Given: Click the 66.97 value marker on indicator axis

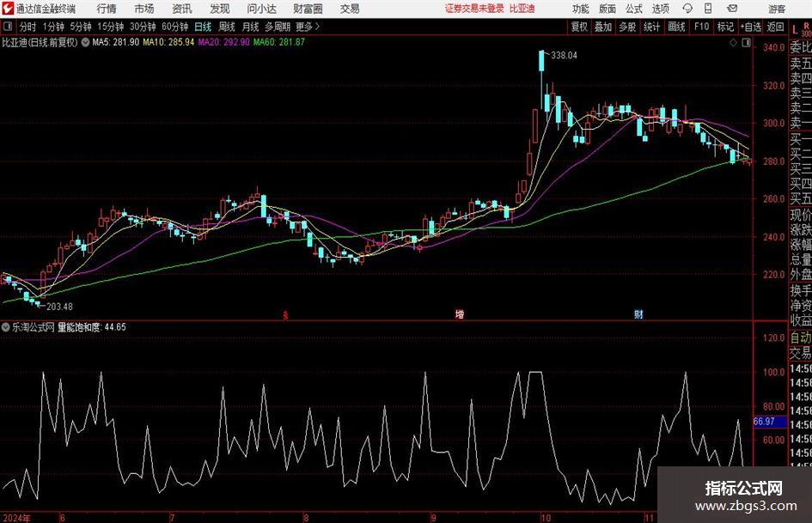Looking at the screenshot, I should (x=770, y=422).
